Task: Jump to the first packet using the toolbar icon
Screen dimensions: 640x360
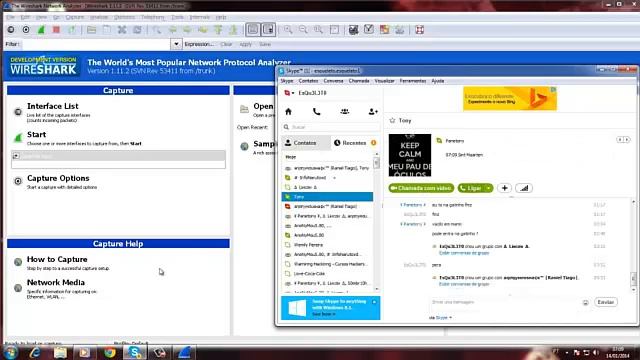Action: pyautogui.click(x=218, y=30)
